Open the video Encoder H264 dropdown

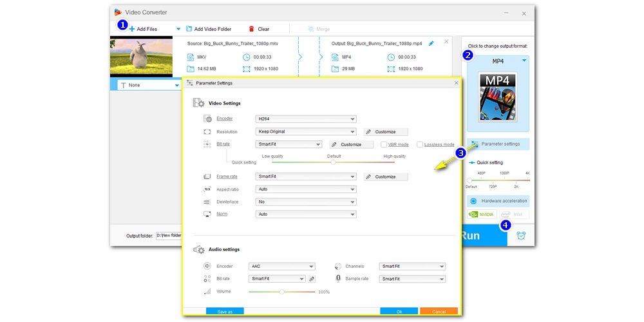click(305, 118)
